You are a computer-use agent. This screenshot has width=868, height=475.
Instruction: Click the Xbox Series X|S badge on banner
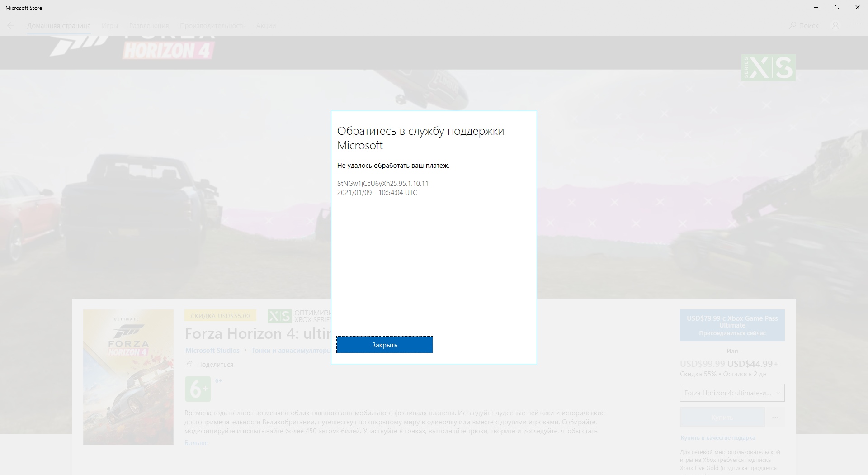click(x=768, y=68)
